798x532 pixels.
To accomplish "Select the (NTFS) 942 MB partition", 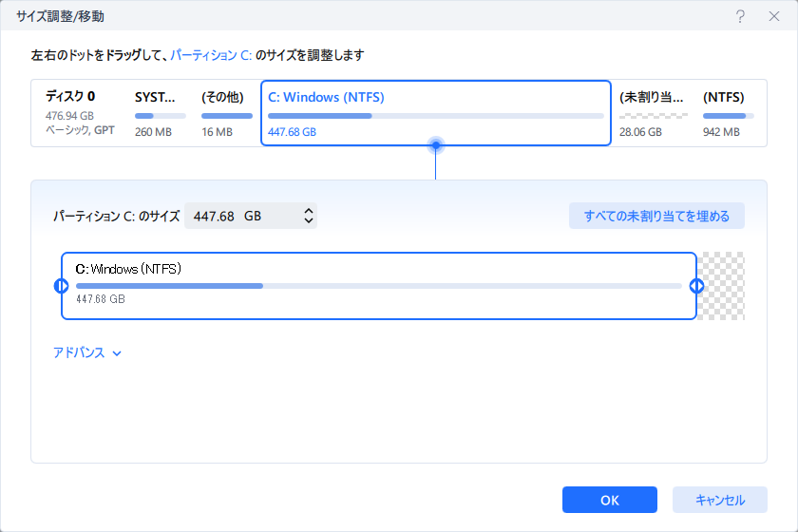I will (x=728, y=114).
